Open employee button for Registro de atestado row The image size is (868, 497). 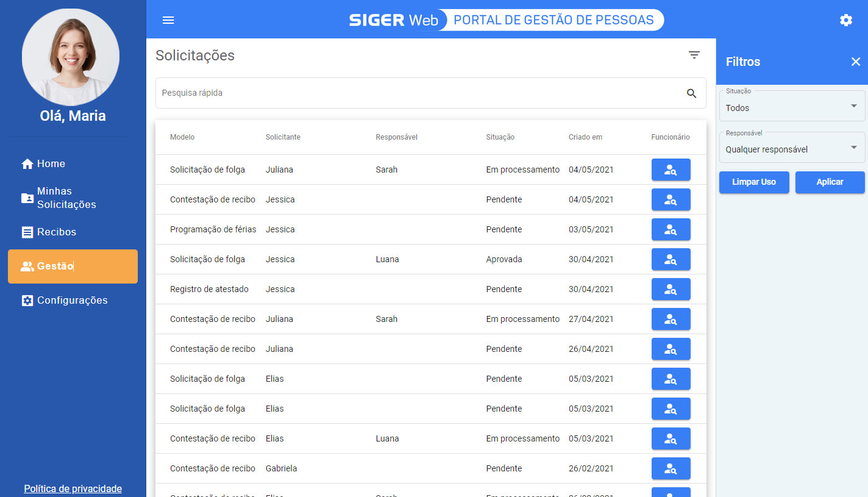click(x=671, y=289)
